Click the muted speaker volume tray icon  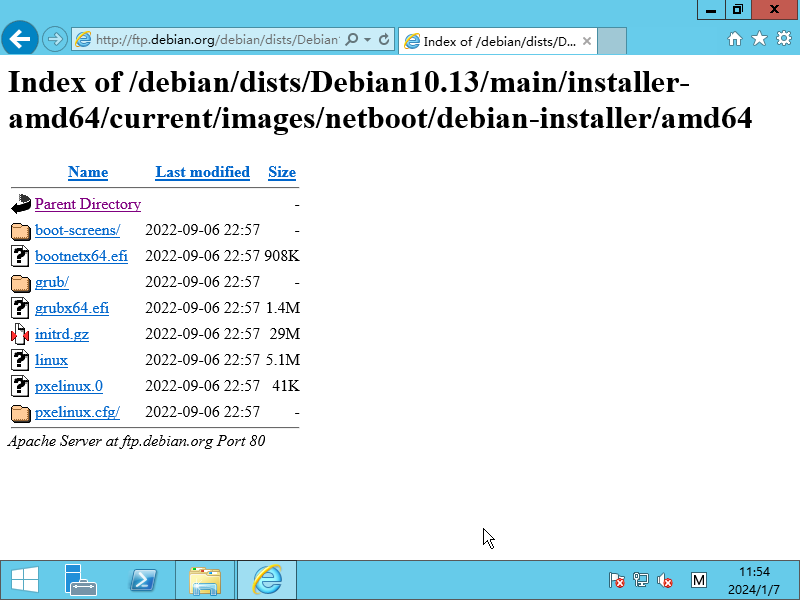(665, 580)
